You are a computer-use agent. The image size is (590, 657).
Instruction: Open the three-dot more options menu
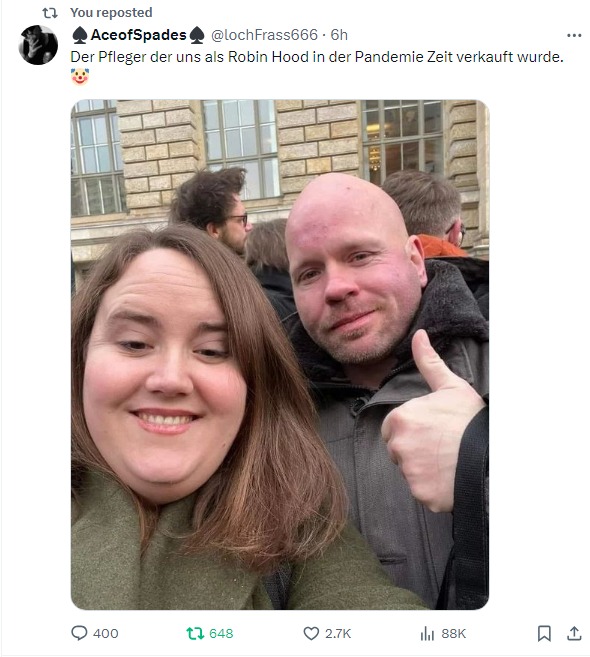(574, 35)
